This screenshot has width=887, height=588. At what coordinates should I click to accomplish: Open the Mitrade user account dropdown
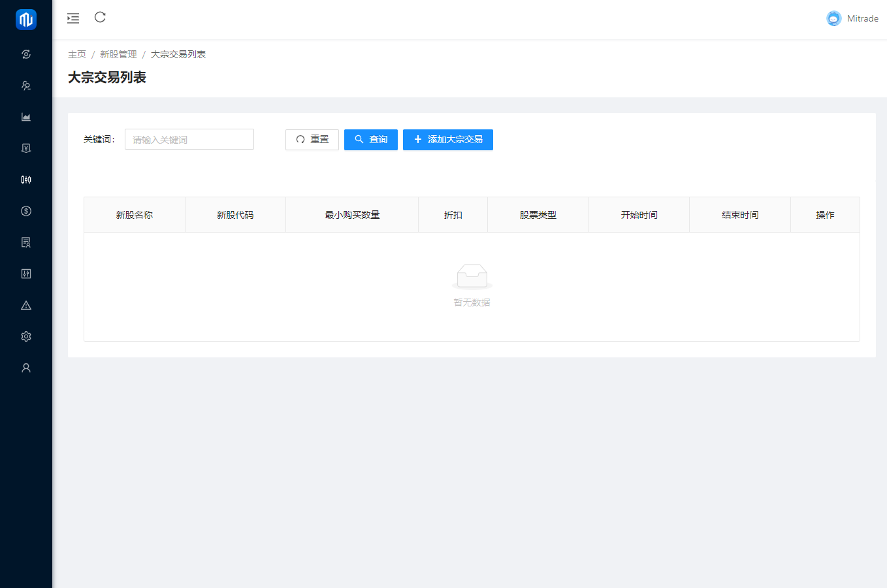coord(852,18)
